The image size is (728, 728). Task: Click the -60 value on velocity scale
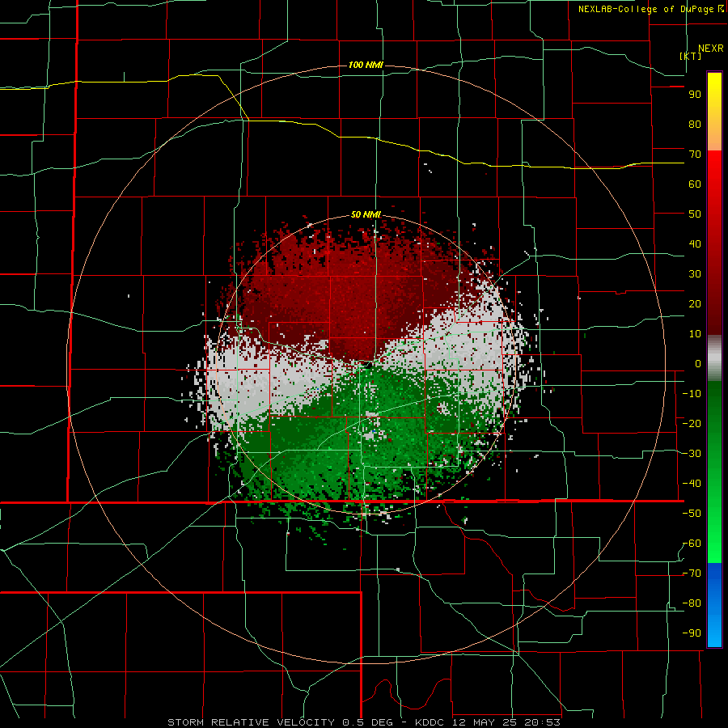click(692, 544)
